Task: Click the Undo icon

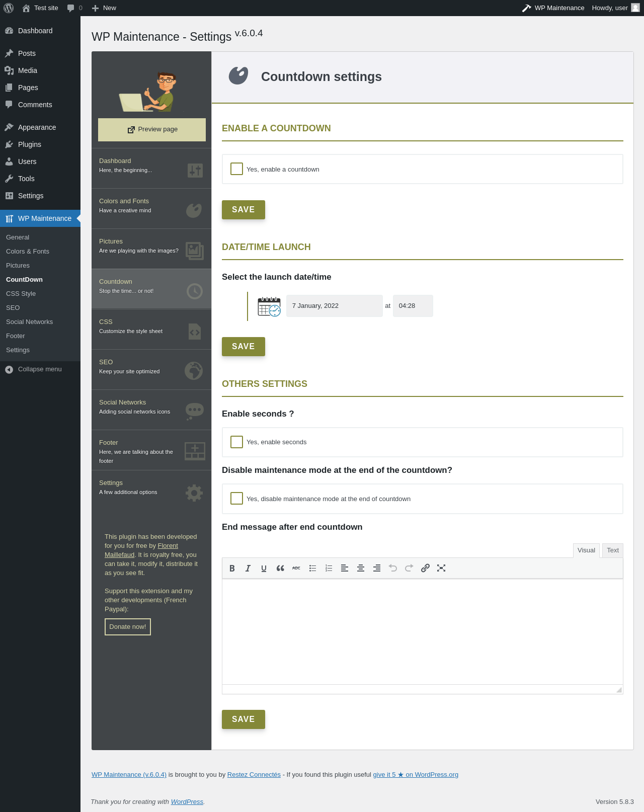Action: (393, 568)
